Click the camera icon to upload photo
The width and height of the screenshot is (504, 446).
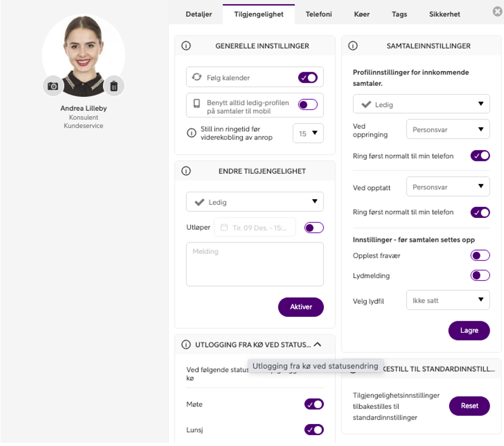click(x=53, y=86)
